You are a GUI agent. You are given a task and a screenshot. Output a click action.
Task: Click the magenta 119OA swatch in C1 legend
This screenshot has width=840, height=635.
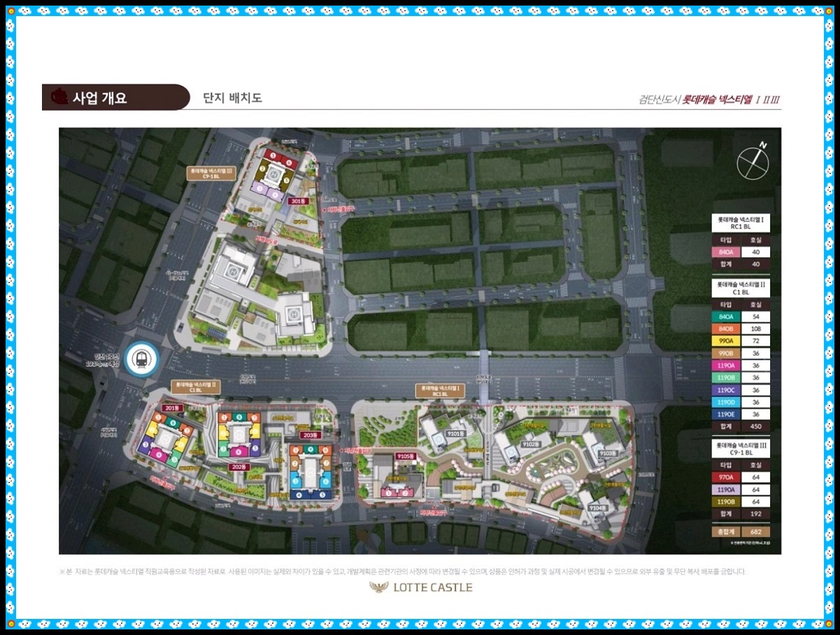(727, 365)
